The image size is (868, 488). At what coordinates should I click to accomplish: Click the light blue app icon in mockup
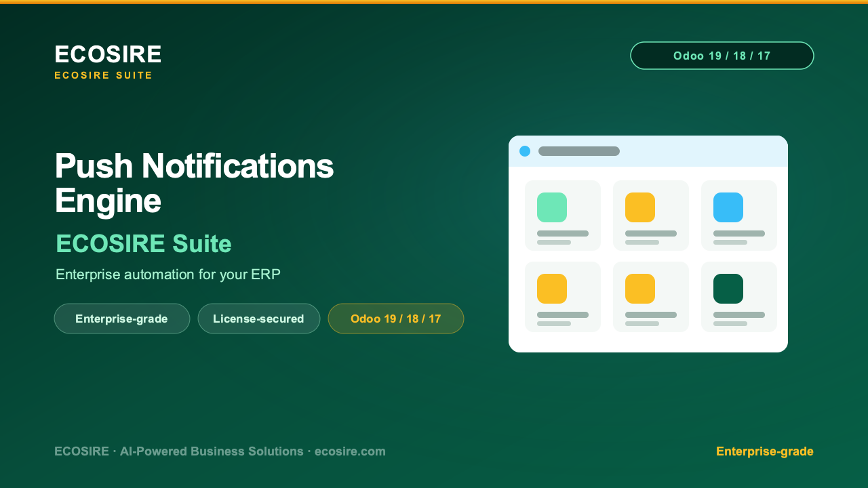[x=728, y=207]
